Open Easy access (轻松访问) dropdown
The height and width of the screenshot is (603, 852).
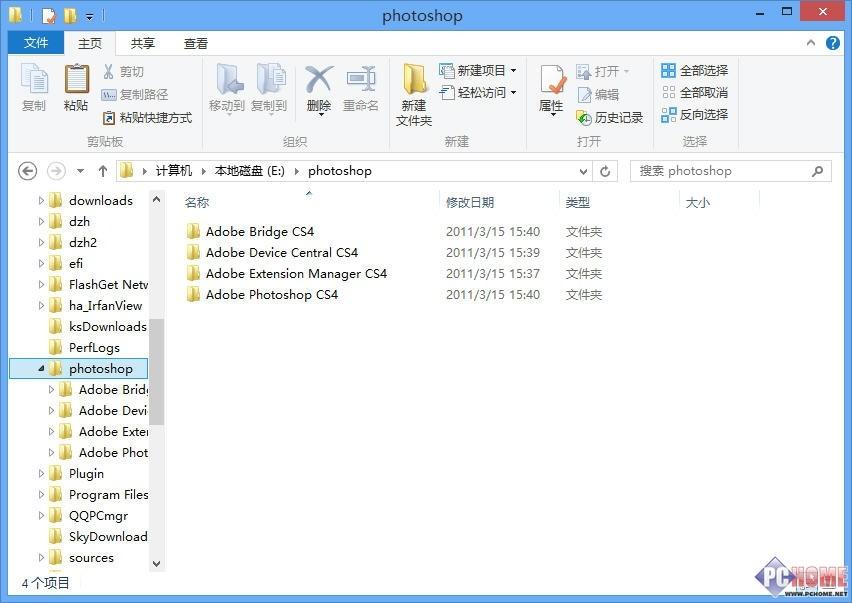click(478, 93)
